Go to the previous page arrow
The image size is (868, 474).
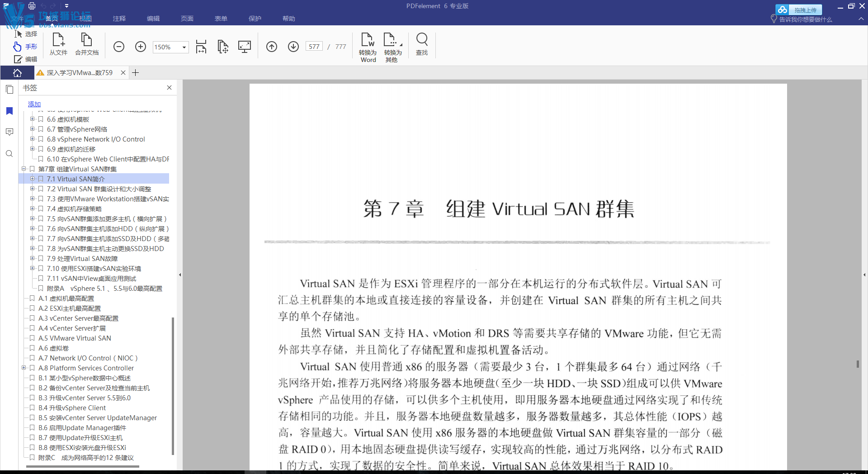pos(272,47)
